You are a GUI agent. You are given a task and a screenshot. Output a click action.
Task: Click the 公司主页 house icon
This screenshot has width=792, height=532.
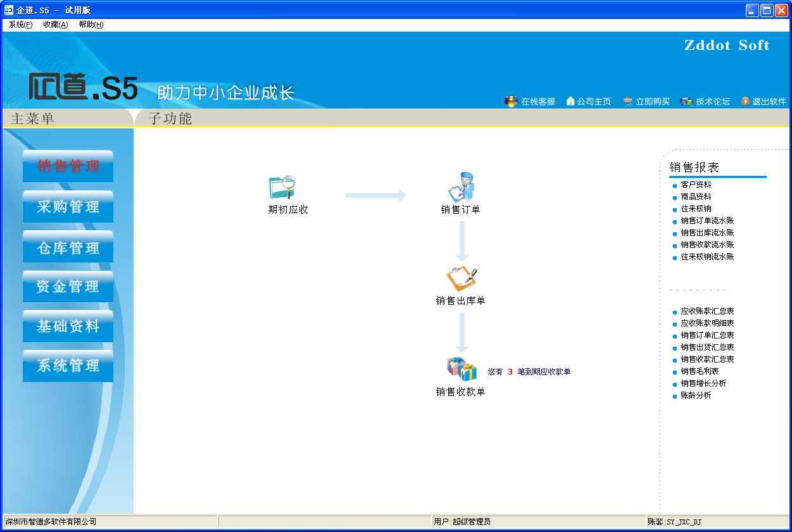(x=570, y=101)
